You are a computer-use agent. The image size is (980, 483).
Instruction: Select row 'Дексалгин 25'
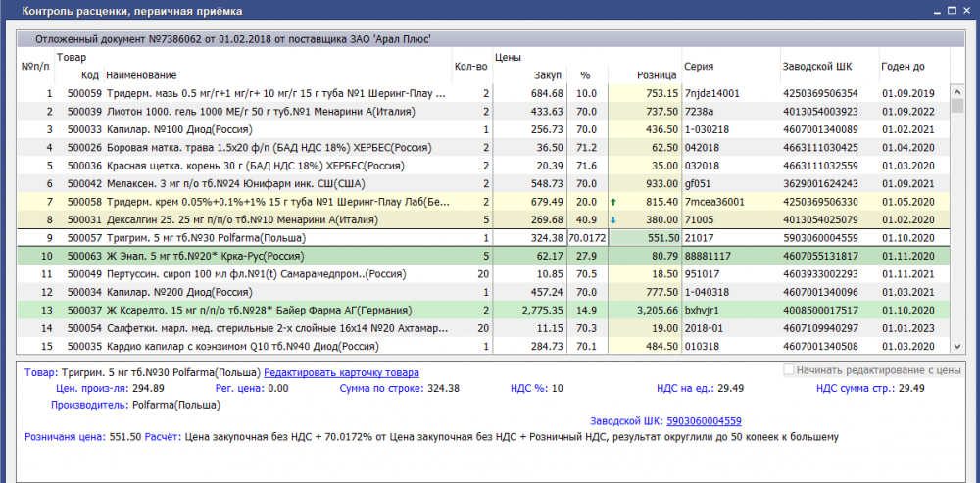coord(484,219)
